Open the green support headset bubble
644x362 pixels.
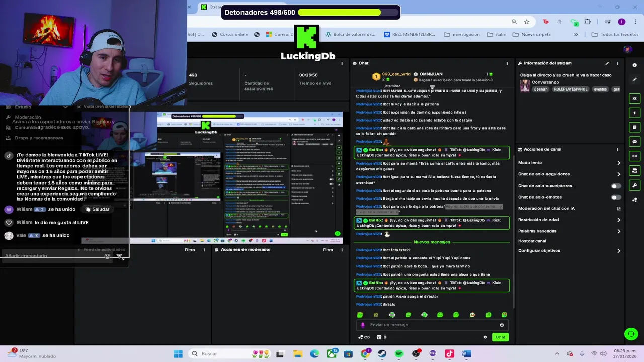point(631,334)
